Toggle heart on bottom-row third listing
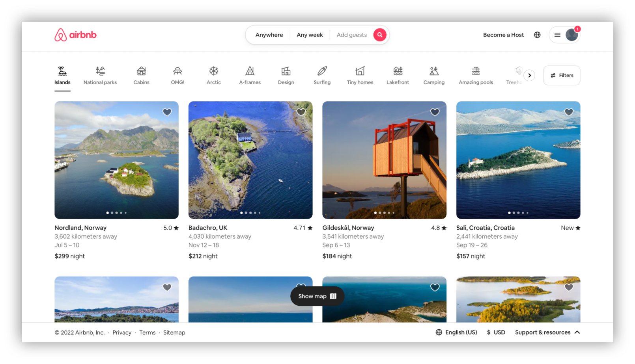This screenshot has height=364, width=635. (435, 288)
